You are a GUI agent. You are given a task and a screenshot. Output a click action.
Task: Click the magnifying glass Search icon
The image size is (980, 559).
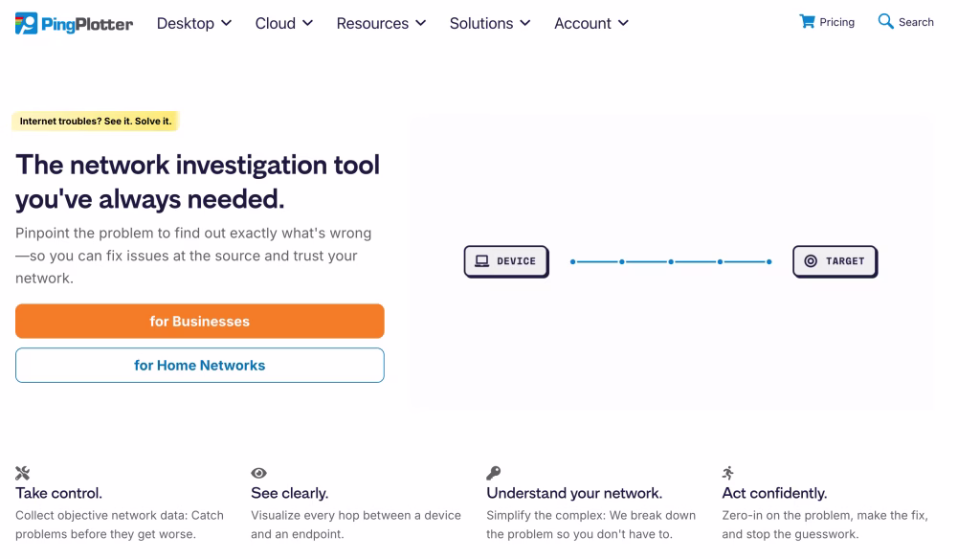(x=885, y=22)
